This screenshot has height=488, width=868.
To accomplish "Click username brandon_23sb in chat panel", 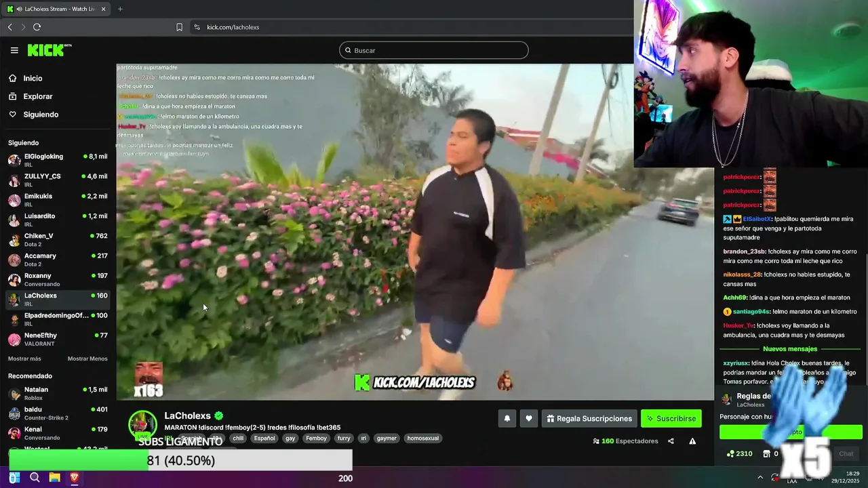I will [744, 251].
